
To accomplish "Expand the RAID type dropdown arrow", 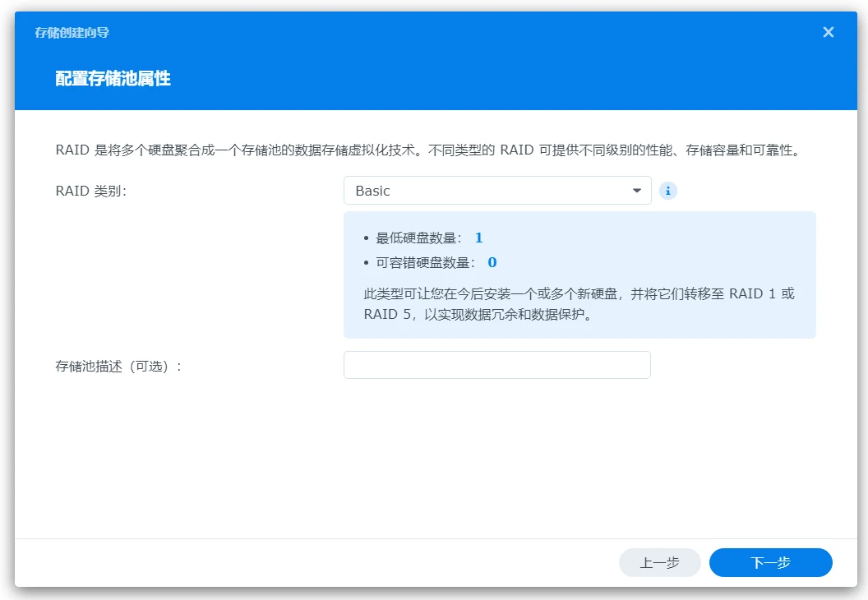I will tap(636, 191).
